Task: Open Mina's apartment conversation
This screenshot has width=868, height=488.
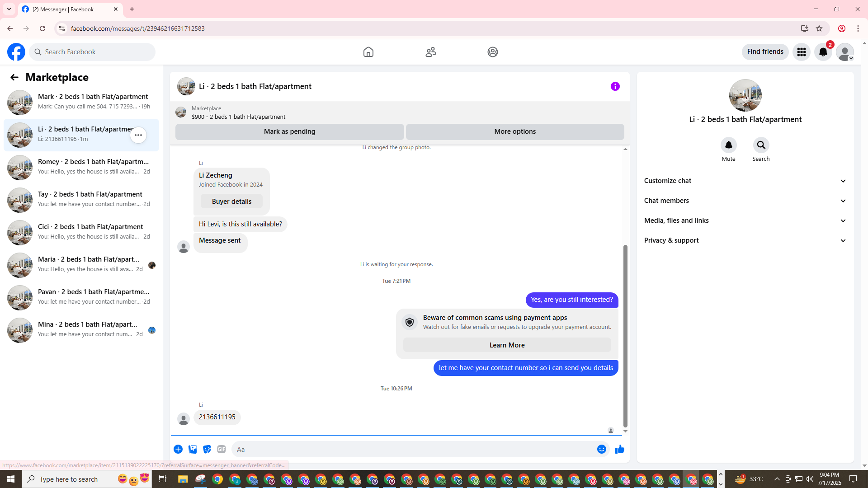Action: (x=81, y=330)
